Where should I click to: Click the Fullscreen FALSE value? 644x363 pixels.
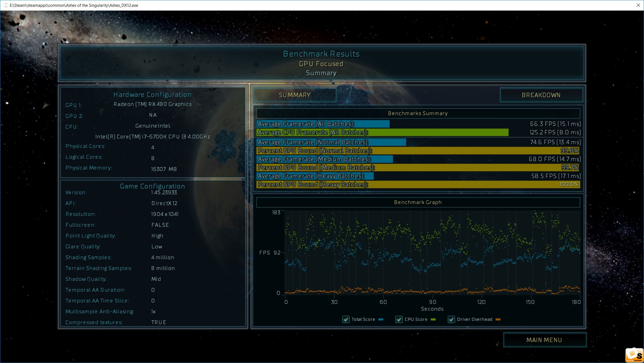click(x=160, y=225)
